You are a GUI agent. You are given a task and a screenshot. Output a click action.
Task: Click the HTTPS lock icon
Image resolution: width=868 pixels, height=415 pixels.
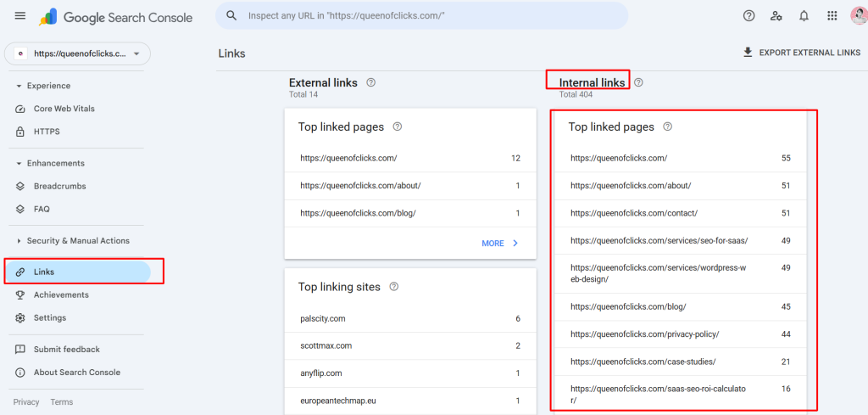click(20, 132)
